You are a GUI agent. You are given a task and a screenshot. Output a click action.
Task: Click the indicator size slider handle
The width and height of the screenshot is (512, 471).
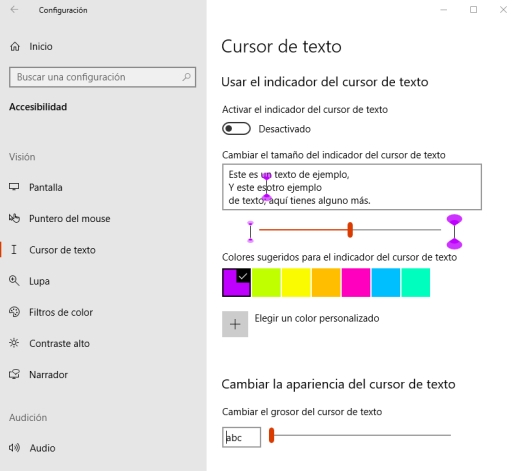(x=350, y=230)
